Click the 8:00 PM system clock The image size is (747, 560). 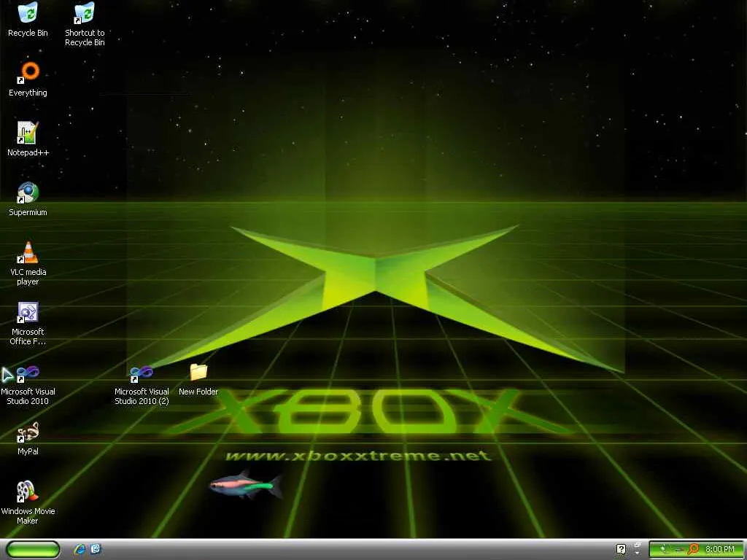pyautogui.click(x=720, y=549)
